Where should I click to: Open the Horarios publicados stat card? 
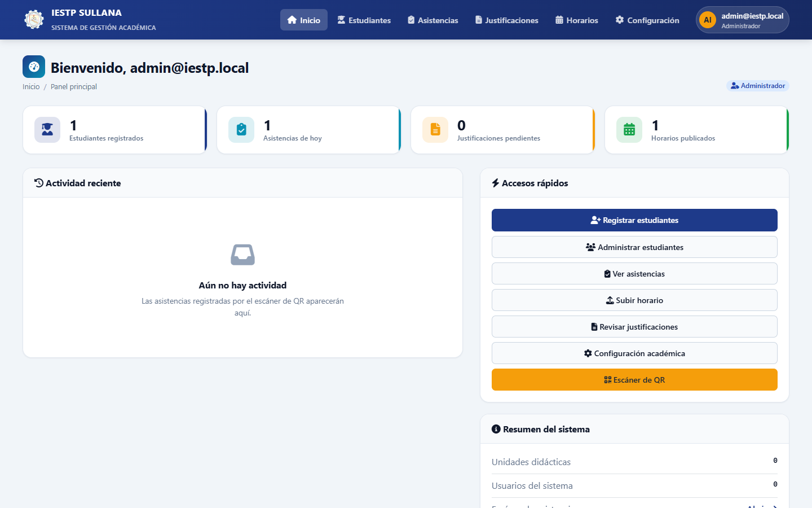(697, 130)
